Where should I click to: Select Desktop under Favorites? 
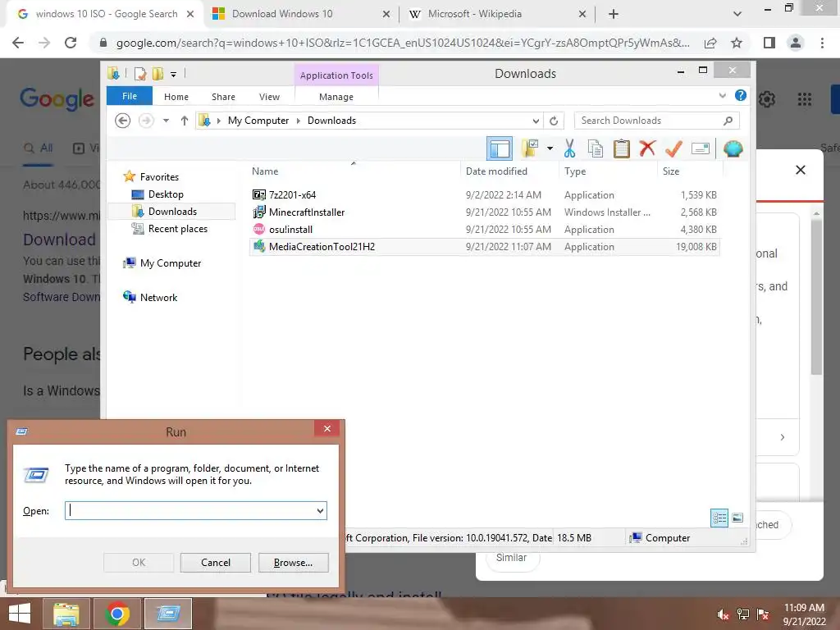pyautogui.click(x=166, y=194)
